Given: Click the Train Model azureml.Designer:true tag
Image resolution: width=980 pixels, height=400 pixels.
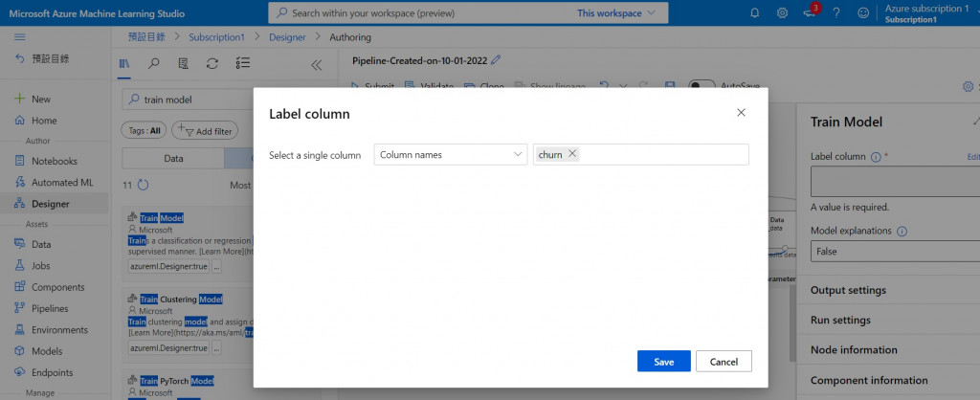Looking at the screenshot, I should point(168,266).
